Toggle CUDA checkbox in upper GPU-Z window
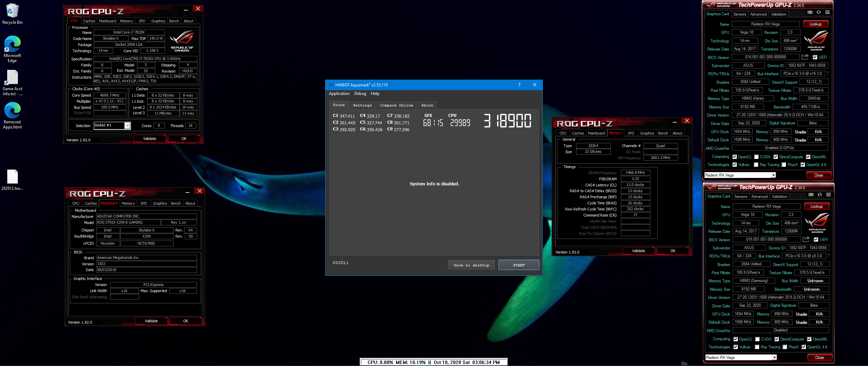Image resolution: width=868 pixels, height=366 pixels. tap(756, 157)
